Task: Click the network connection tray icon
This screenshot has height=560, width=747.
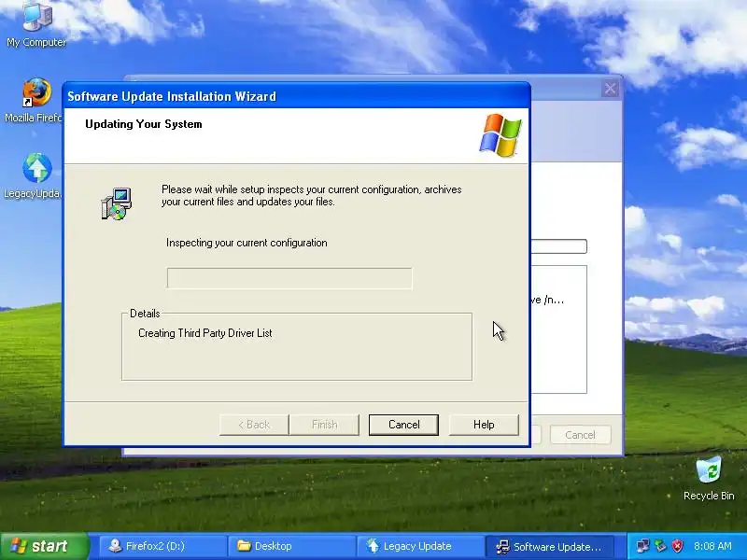Action: pyautogui.click(x=642, y=546)
